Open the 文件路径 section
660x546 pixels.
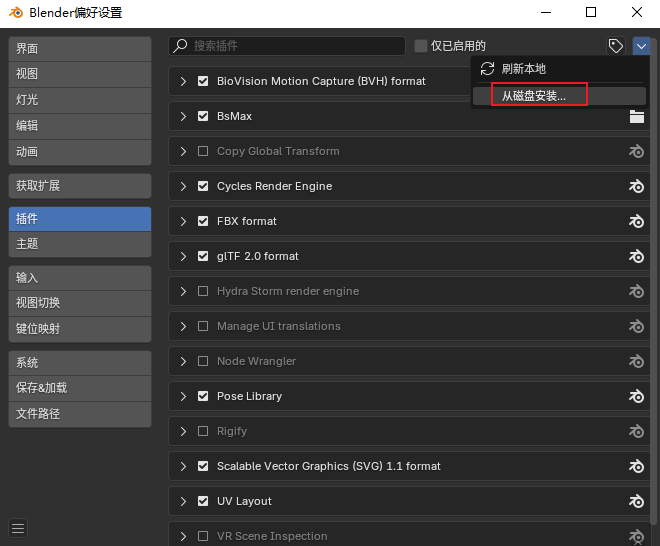tap(80, 414)
